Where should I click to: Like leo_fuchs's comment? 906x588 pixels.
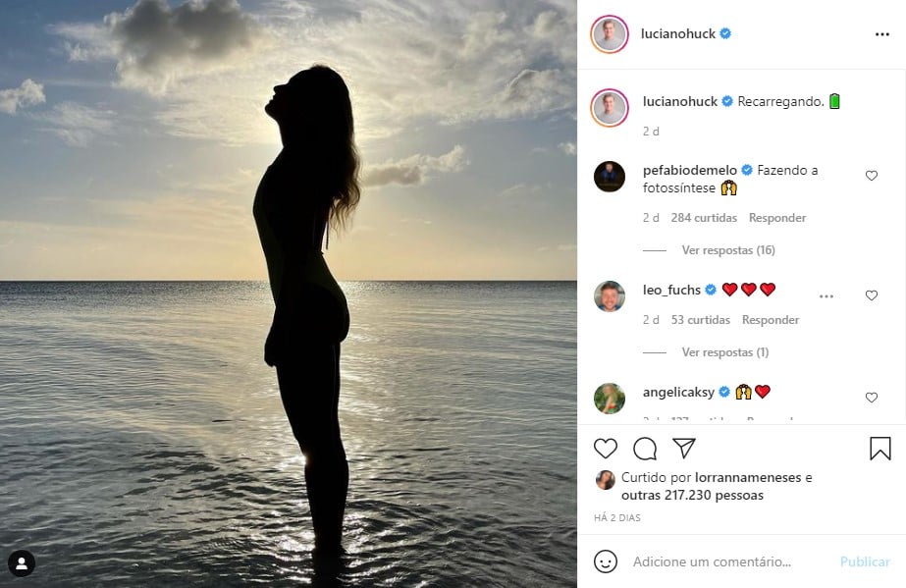point(871,295)
